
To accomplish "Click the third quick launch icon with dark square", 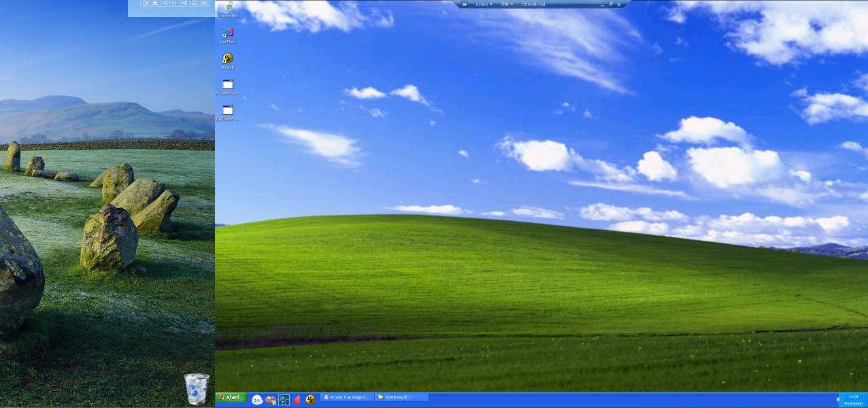I will click(284, 400).
